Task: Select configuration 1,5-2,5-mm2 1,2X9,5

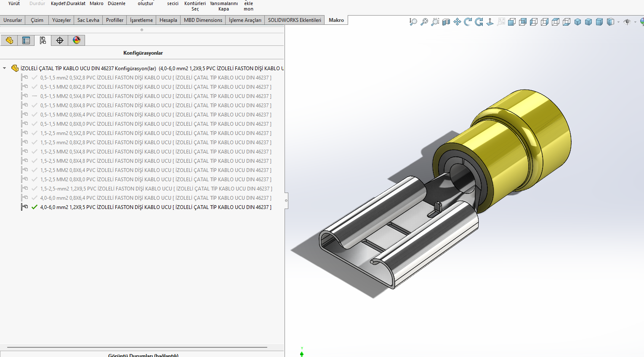Action: 156,188
